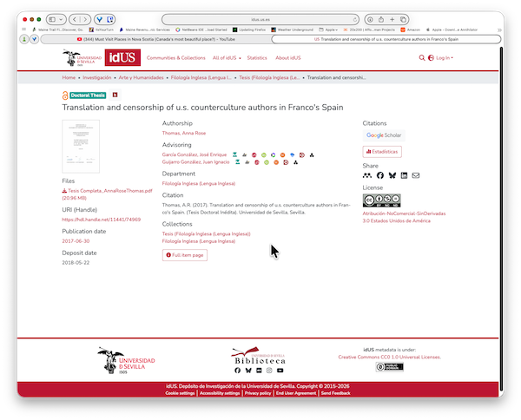Open the About idUS menu item
Screen dimensions: 521x420
(288, 58)
